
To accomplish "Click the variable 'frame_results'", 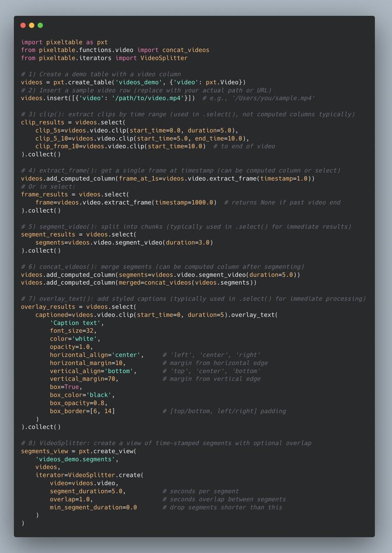I will [x=45, y=194].
